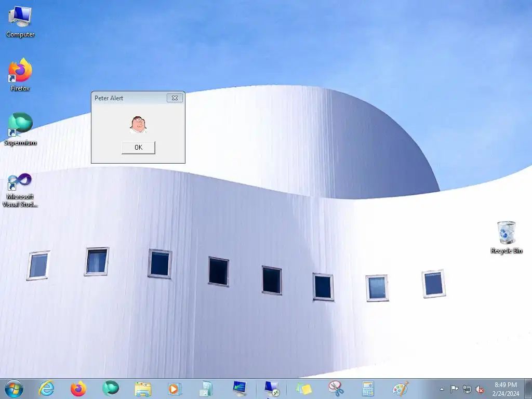The width and height of the screenshot is (532, 399).
Task: Select the Recycle Bin desktop icon
Action: 507,237
